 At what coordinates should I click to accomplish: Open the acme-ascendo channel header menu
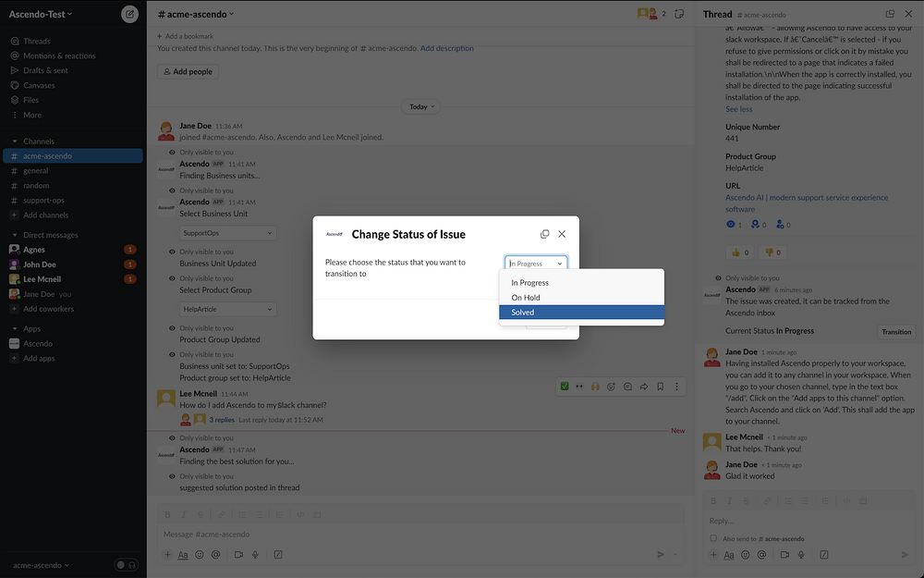[x=196, y=14]
